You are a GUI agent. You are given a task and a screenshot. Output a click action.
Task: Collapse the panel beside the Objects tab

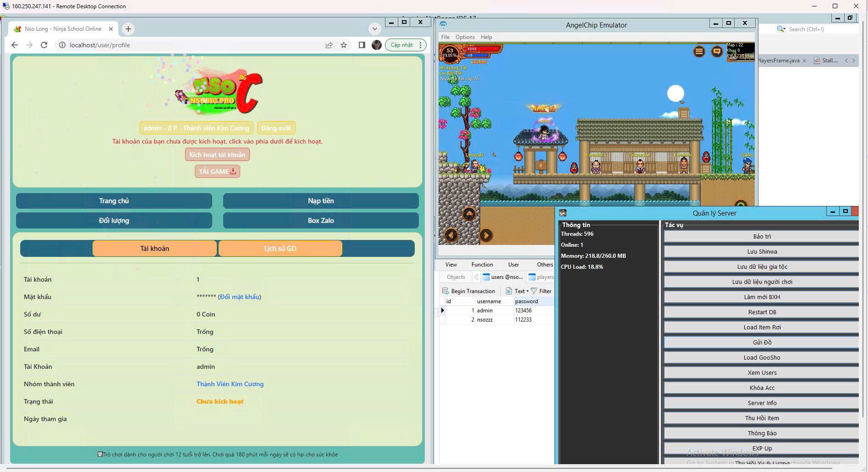coord(476,277)
